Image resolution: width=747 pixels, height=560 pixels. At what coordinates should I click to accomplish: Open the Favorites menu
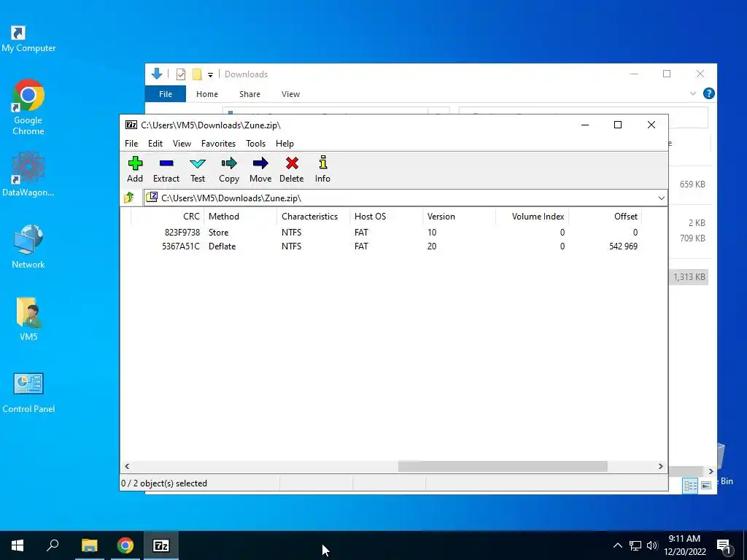click(218, 144)
